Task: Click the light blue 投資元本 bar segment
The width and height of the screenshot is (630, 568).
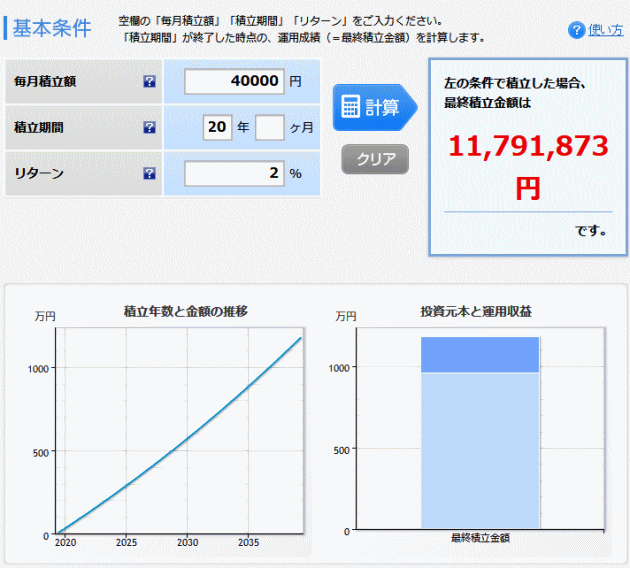Action: pos(480,450)
